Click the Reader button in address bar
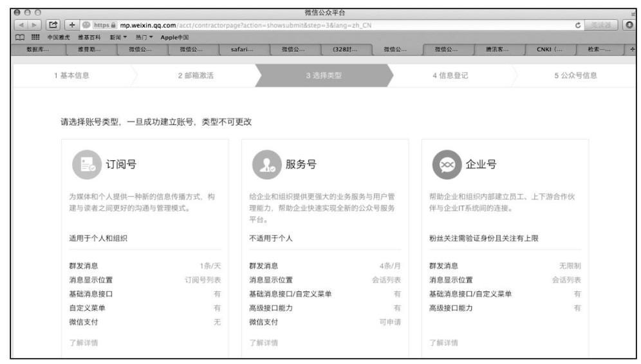This screenshot has height=364, width=641. pos(601,25)
